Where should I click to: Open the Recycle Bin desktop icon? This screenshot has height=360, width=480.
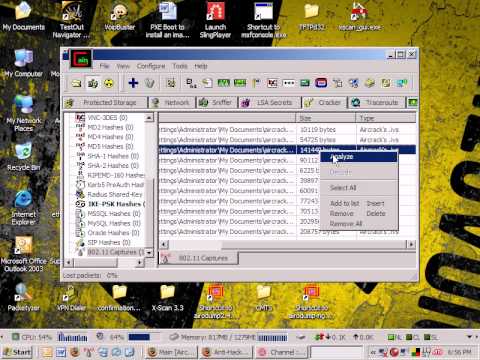[x=23, y=157]
